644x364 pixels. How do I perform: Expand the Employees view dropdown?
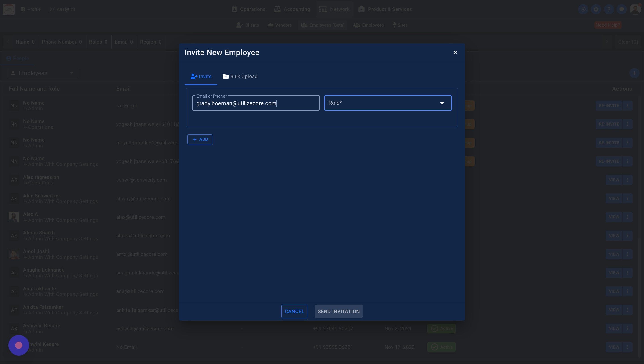(42, 73)
